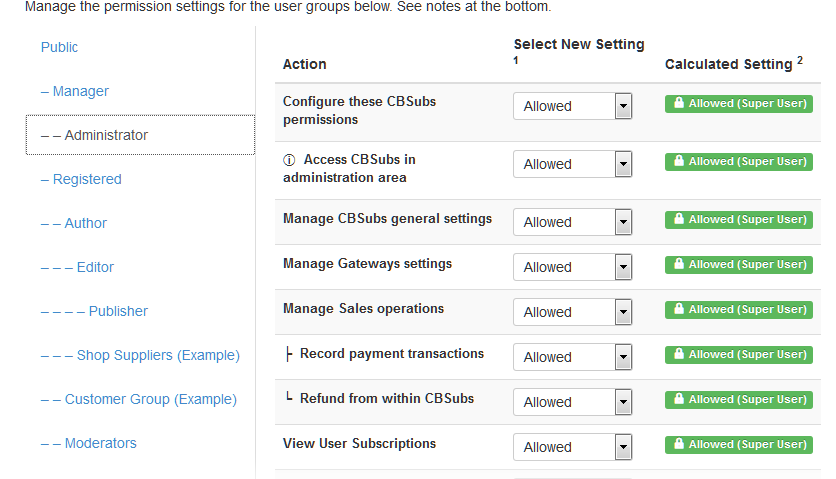Select the Moderators user group
The height and width of the screenshot is (479, 836).
pyautogui.click(x=89, y=443)
